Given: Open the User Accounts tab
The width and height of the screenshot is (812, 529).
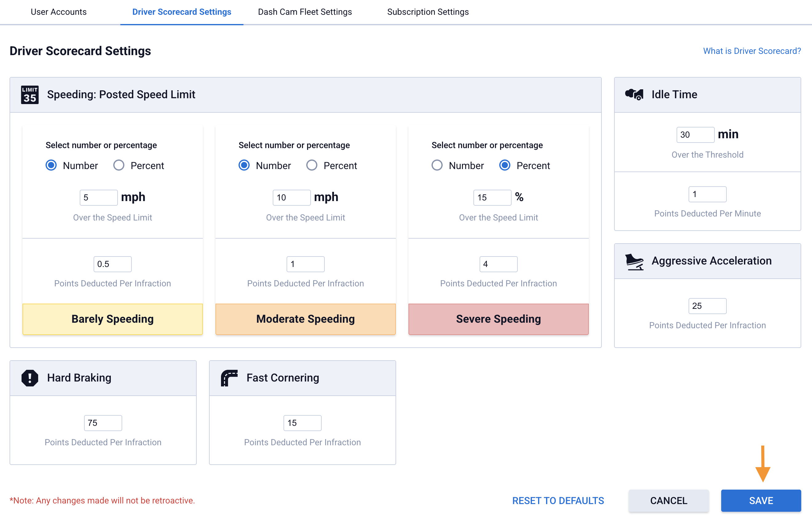Looking at the screenshot, I should tap(58, 12).
